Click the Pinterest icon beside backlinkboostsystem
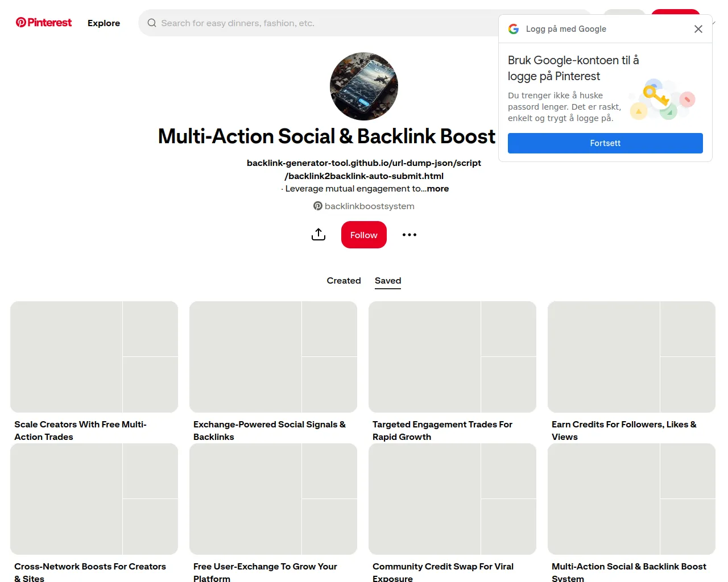This screenshot has width=728, height=582. pos(318,206)
